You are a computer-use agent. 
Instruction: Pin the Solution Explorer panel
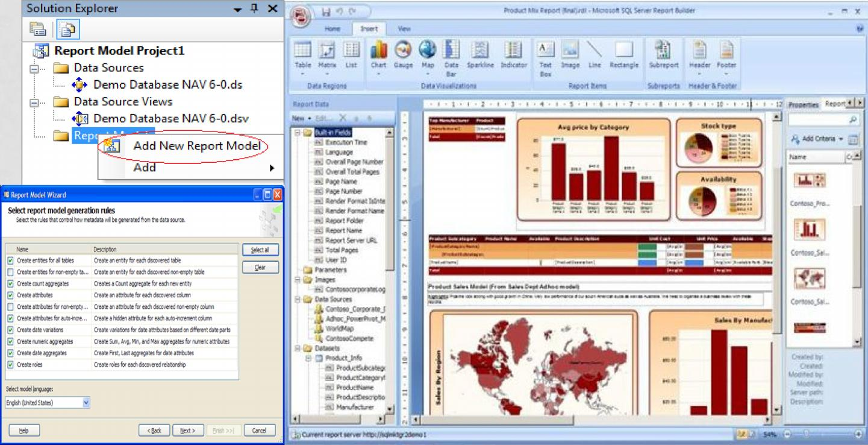254,8
